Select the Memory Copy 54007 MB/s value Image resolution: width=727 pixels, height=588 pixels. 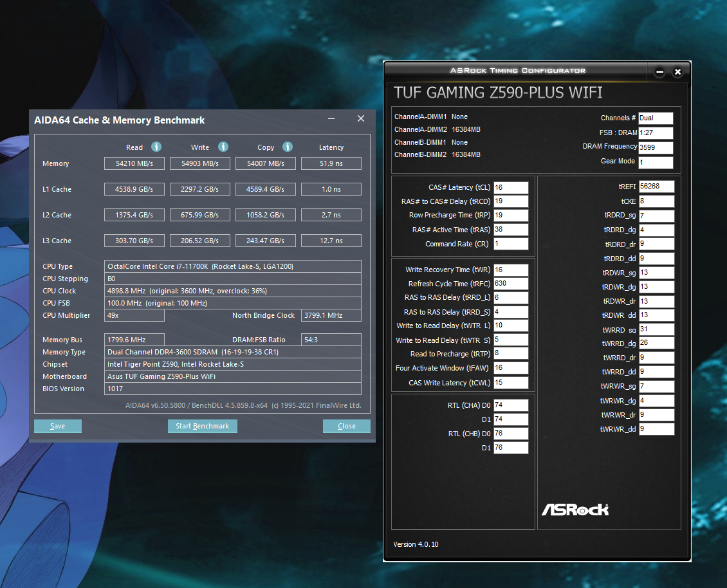coord(266,163)
